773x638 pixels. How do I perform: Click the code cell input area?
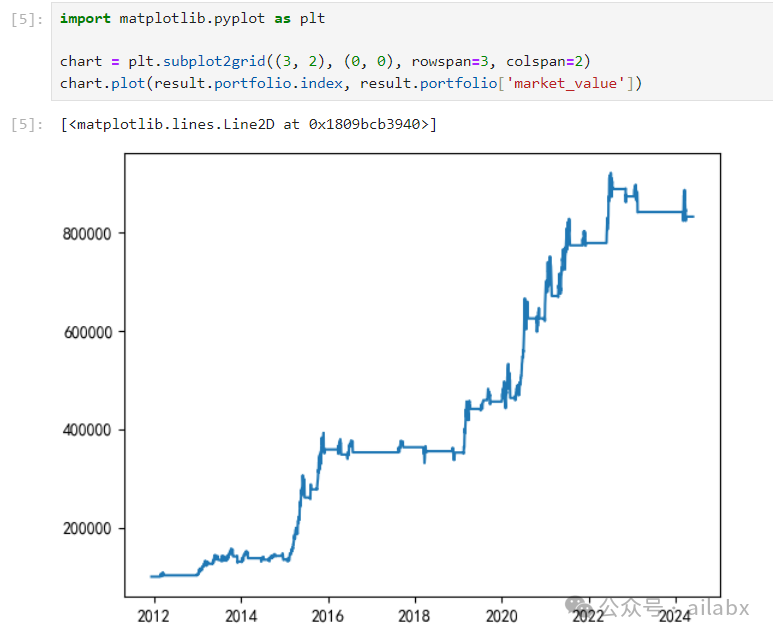pyautogui.click(x=412, y=51)
